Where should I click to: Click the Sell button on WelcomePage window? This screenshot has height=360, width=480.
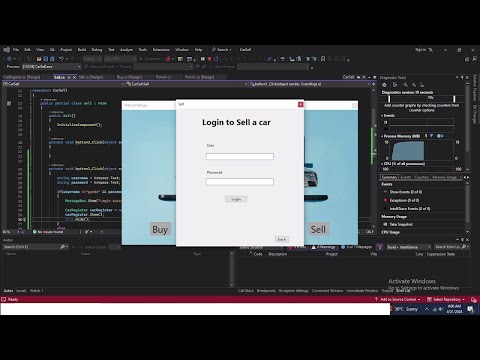point(318,229)
